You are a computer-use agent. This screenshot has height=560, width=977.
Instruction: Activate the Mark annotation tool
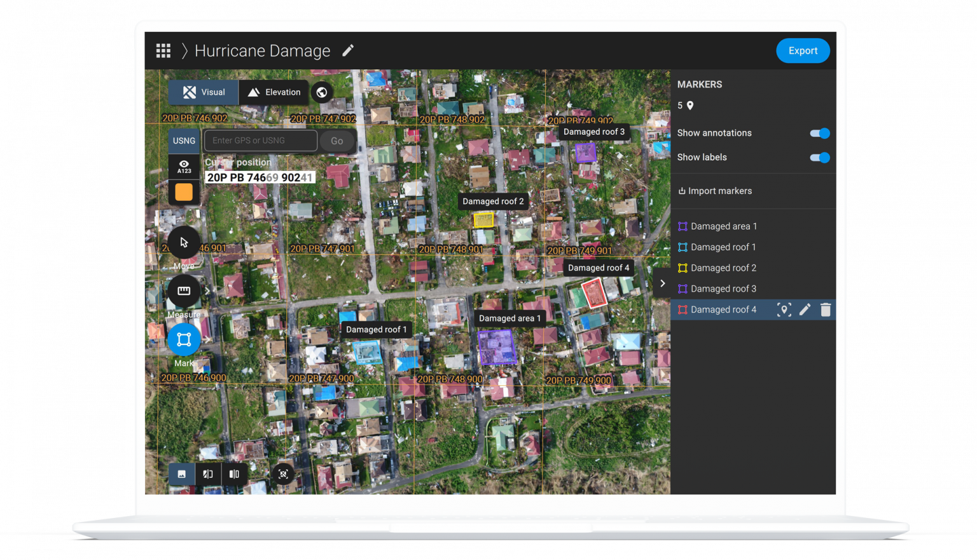[184, 339]
